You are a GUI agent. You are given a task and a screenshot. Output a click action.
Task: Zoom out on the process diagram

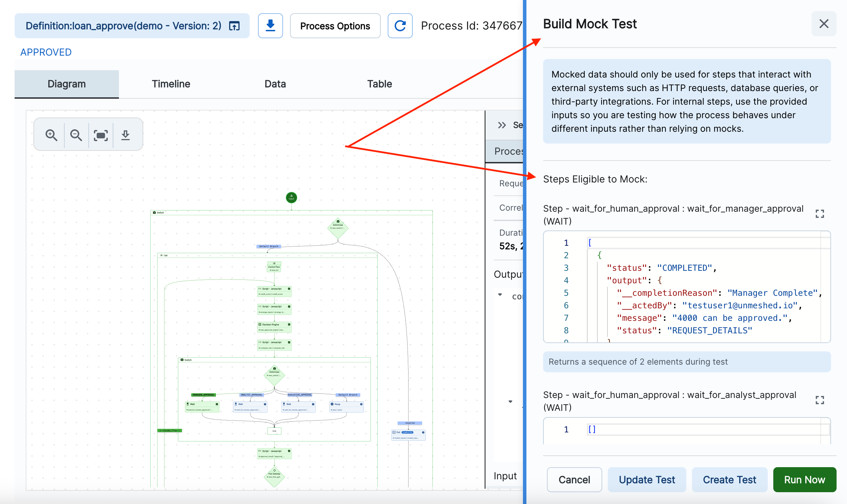coord(76,135)
